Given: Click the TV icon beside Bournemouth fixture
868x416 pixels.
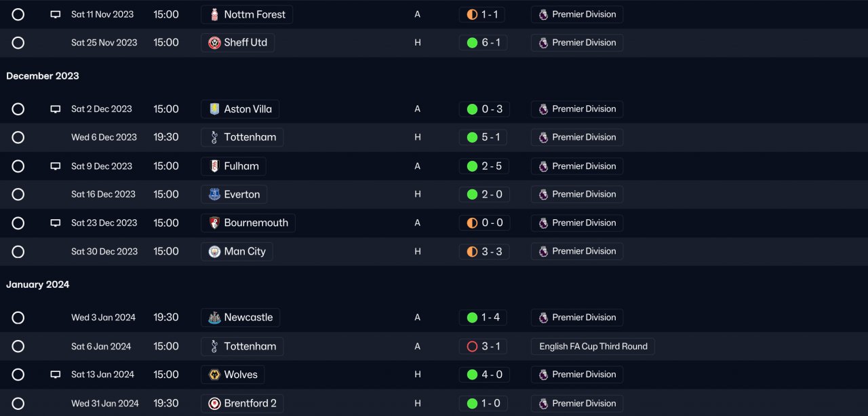Looking at the screenshot, I should pyautogui.click(x=56, y=223).
